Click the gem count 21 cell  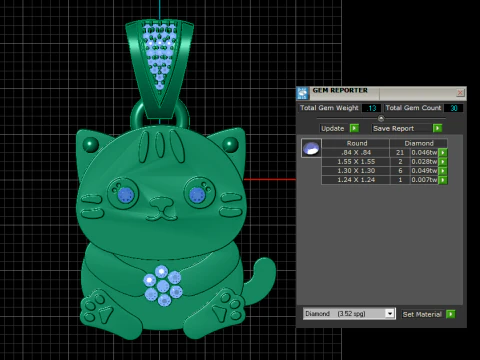[x=400, y=153]
